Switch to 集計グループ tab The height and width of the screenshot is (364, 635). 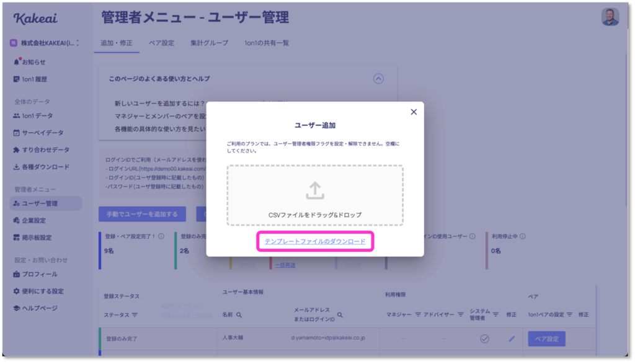210,43
